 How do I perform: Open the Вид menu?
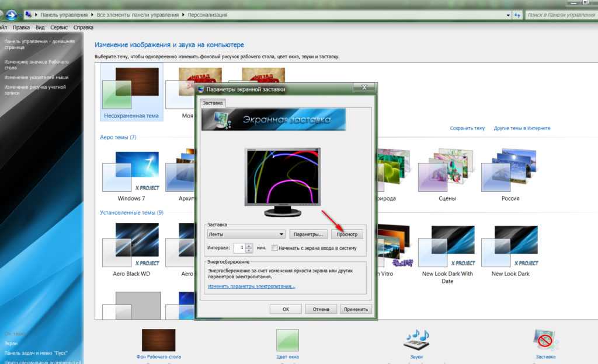click(40, 27)
